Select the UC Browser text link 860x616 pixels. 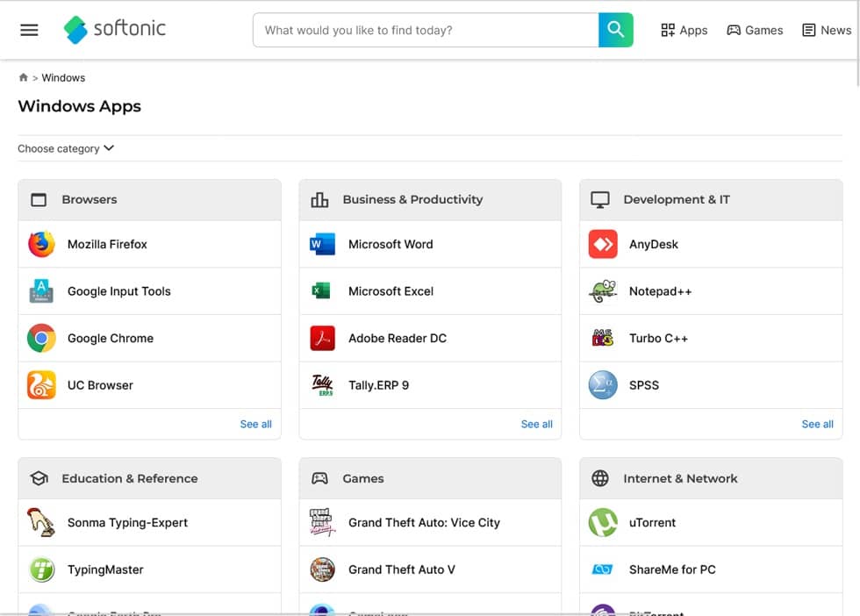[x=100, y=385]
